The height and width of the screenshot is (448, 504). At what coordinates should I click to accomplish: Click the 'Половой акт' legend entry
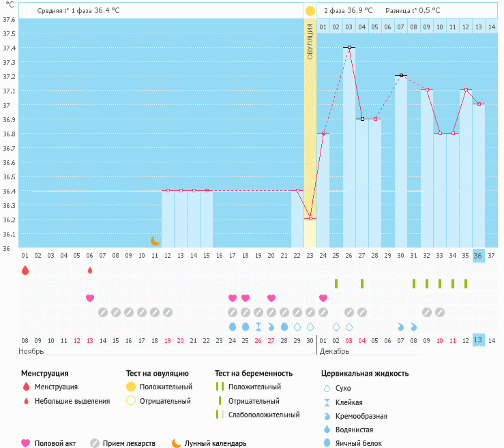coord(55,443)
